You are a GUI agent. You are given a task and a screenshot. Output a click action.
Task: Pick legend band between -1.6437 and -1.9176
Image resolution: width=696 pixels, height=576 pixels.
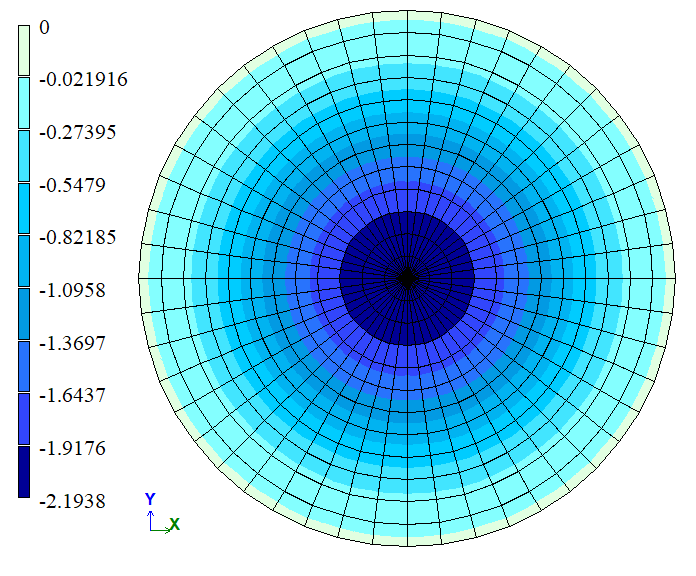25,419
